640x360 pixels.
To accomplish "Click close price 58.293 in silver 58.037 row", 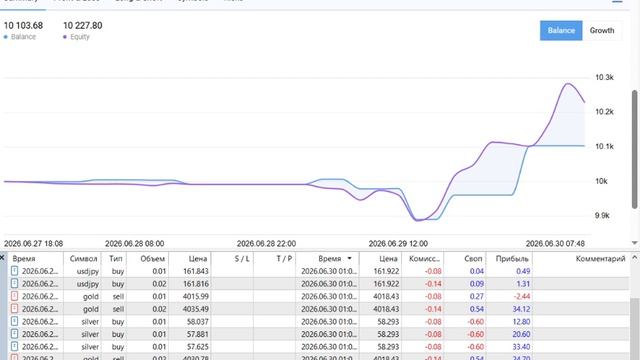I will (x=388, y=322).
